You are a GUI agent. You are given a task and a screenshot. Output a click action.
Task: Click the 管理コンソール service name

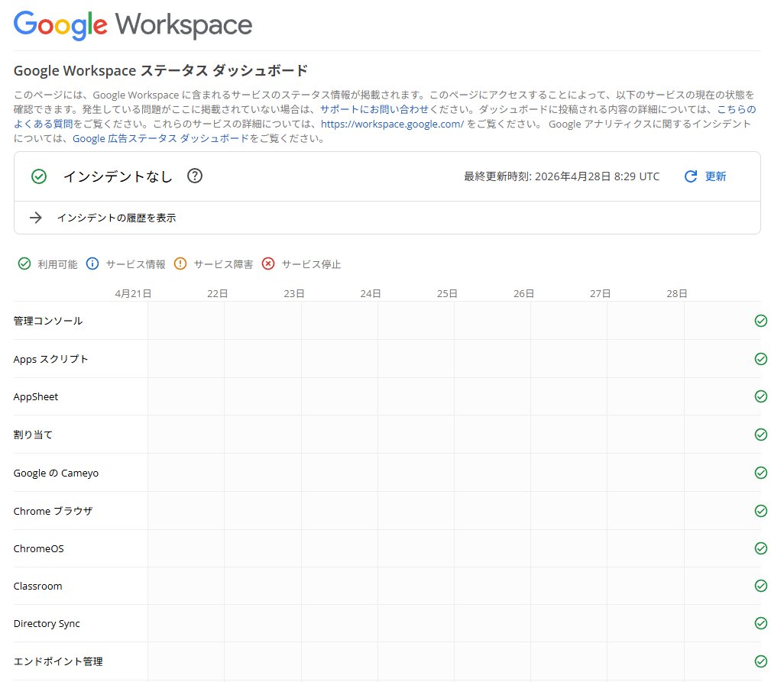tap(48, 321)
